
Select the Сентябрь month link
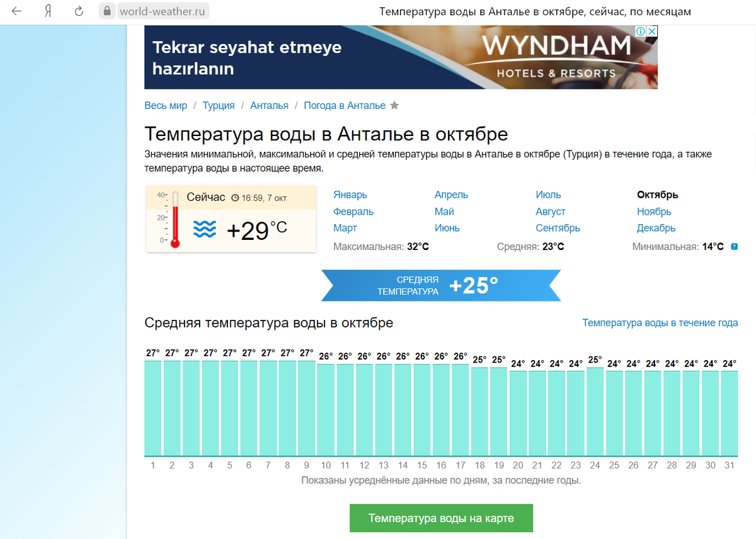[558, 228]
